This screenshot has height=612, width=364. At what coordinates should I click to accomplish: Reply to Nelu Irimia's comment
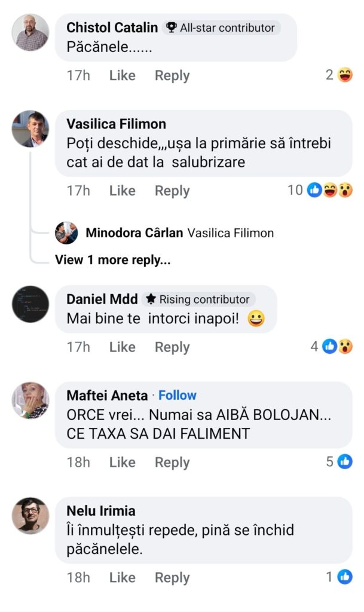[x=172, y=577]
